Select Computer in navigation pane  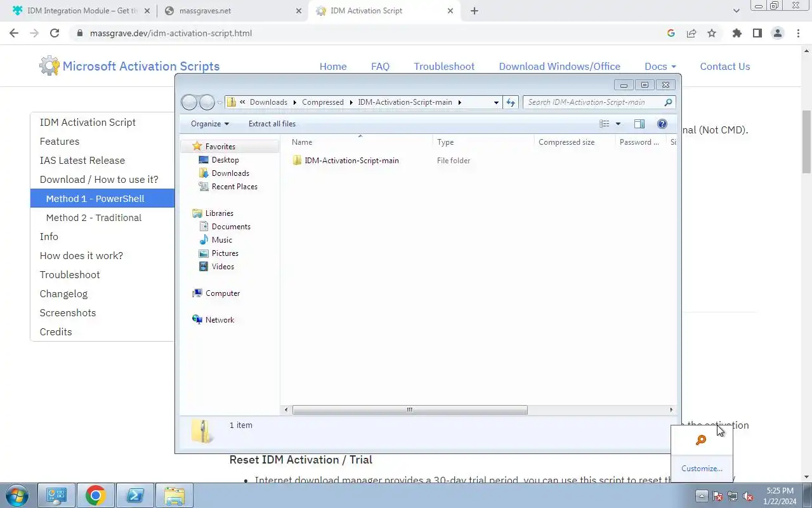223,293
